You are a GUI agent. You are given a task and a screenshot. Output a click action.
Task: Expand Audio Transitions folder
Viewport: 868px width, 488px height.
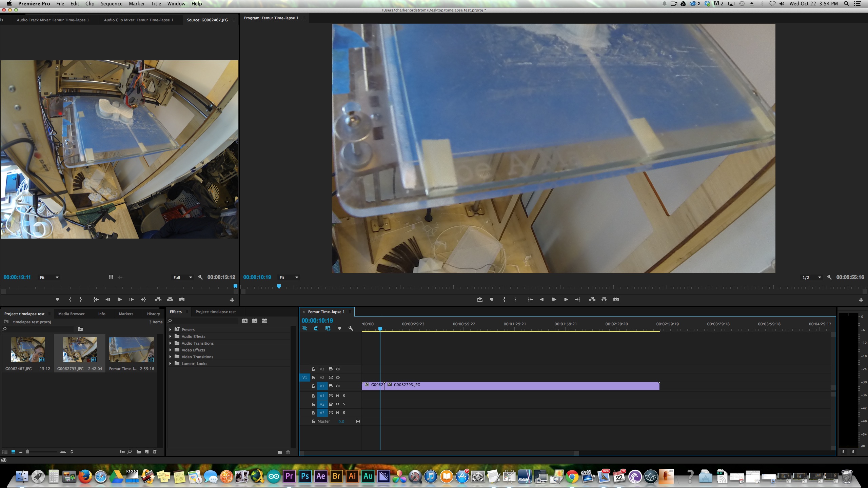pos(170,343)
